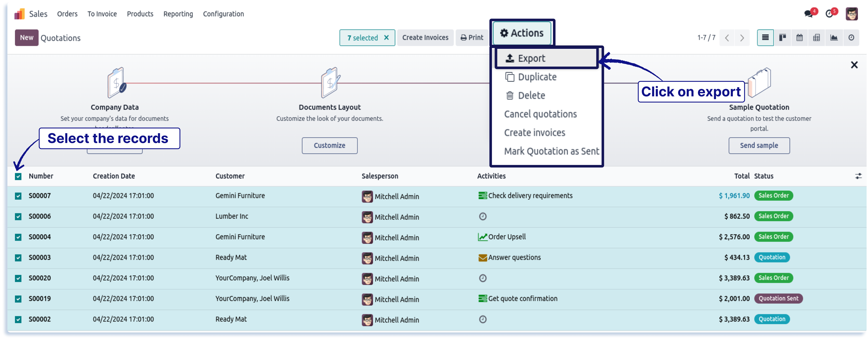Switch to list view
The height and width of the screenshot is (339, 868).
click(x=765, y=38)
